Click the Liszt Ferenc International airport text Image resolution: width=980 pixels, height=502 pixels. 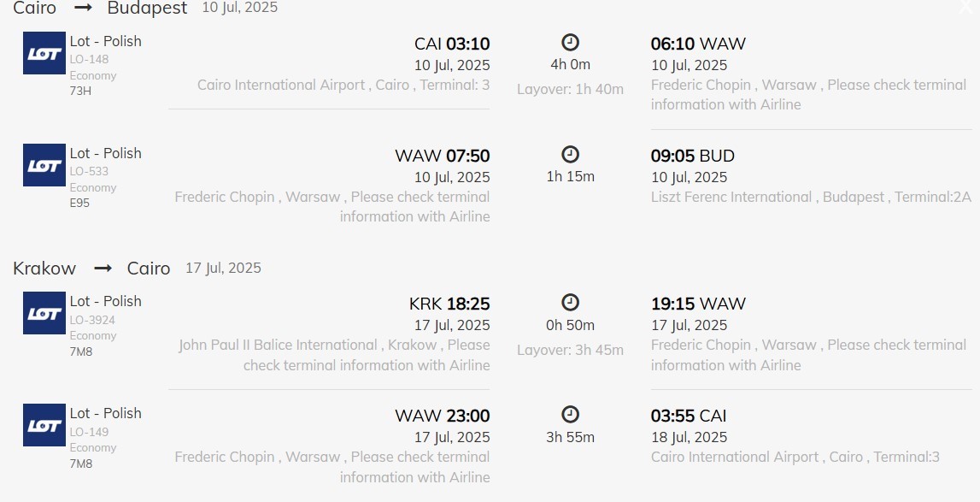click(x=731, y=197)
